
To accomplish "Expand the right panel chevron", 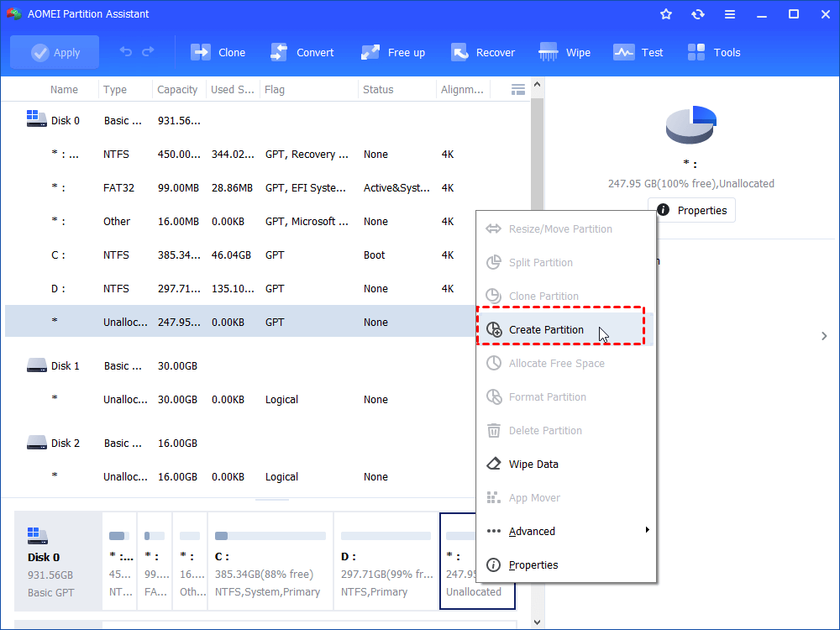I will tap(823, 335).
